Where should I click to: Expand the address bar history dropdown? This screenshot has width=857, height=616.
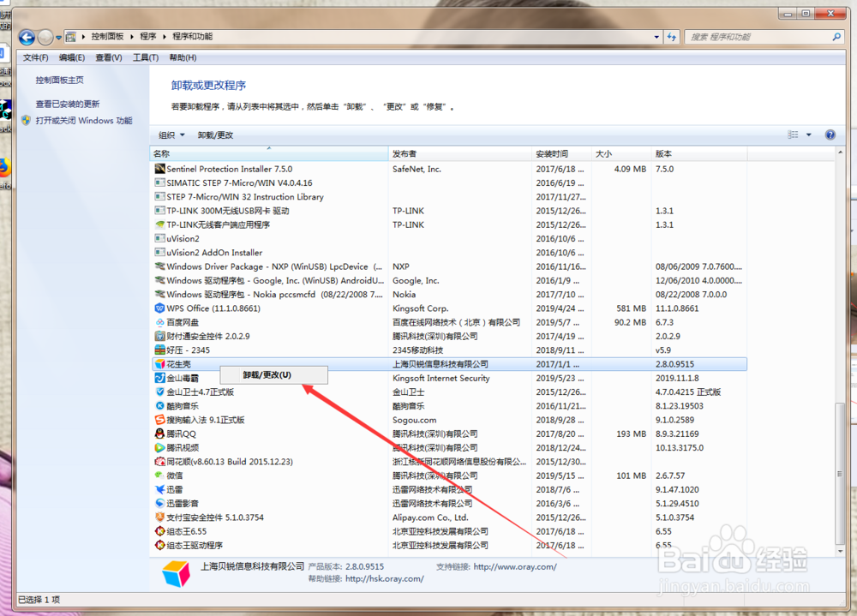coord(656,37)
